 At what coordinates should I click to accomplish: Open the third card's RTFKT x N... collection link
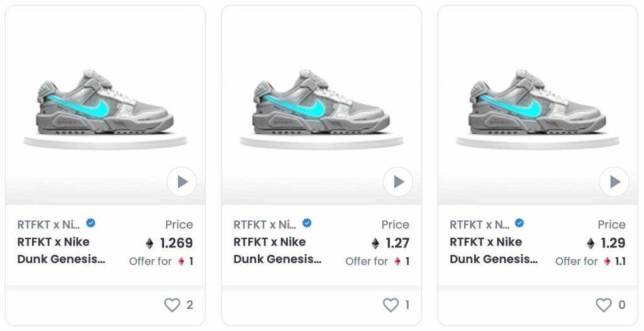tap(480, 225)
